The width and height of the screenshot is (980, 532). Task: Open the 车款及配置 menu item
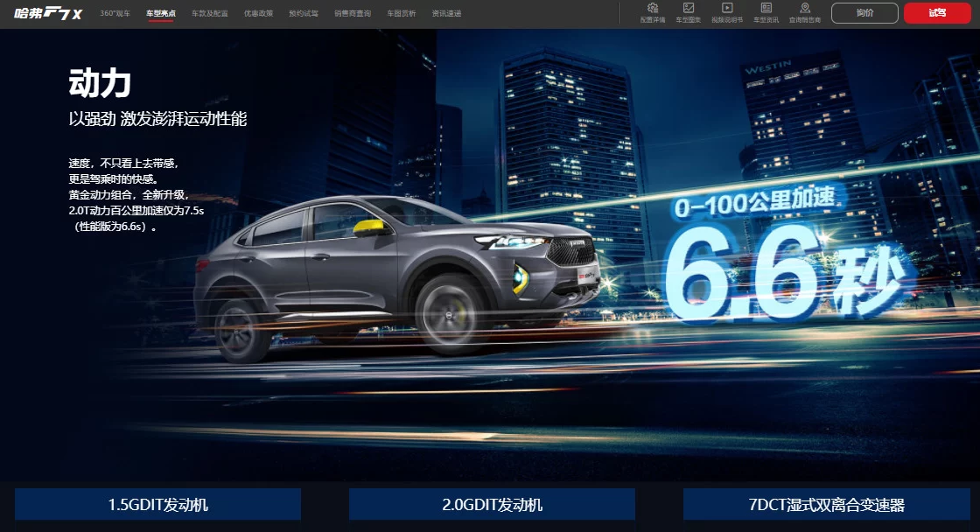tap(210, 13)
